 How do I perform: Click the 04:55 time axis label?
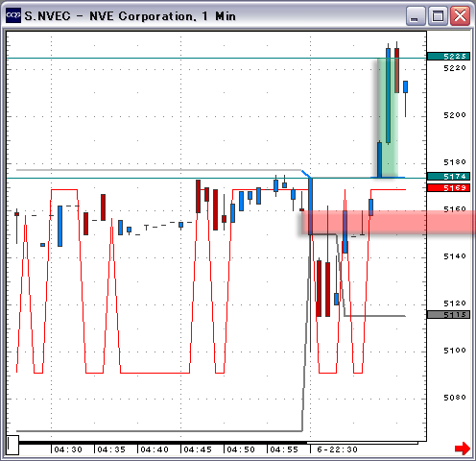coord(284,449)
